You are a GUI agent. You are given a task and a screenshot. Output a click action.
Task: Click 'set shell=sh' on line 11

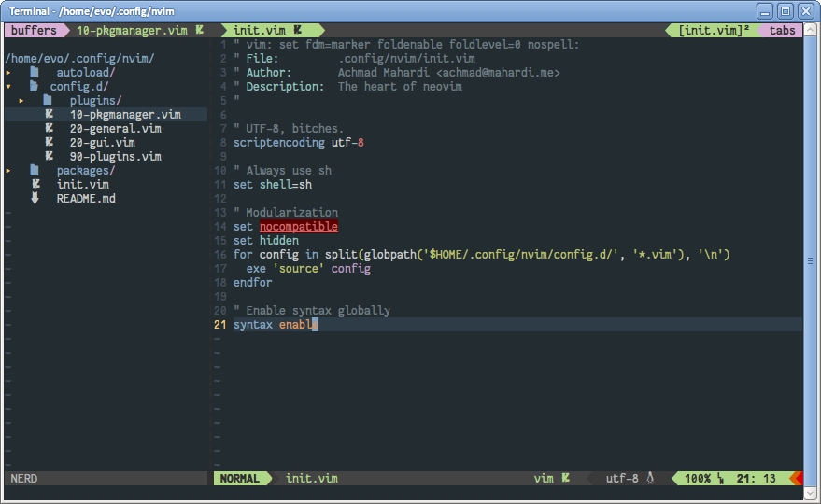click(x=273, y=184)
